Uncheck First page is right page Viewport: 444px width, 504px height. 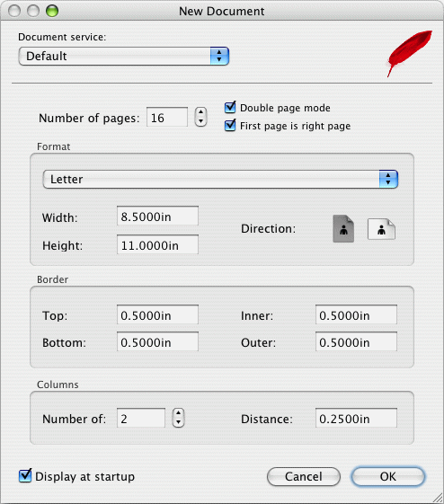[230, 125]
